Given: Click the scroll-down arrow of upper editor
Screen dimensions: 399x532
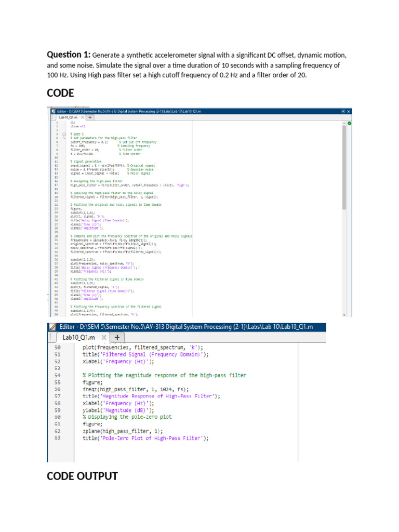Looking at the screenshot, I should (344, 315).
